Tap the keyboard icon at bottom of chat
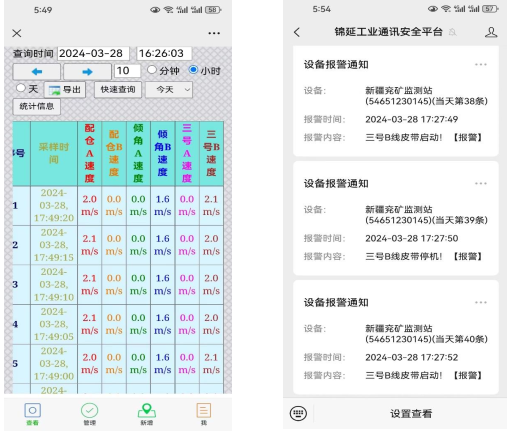Screen dimensions: 507x439 point(298,414)
